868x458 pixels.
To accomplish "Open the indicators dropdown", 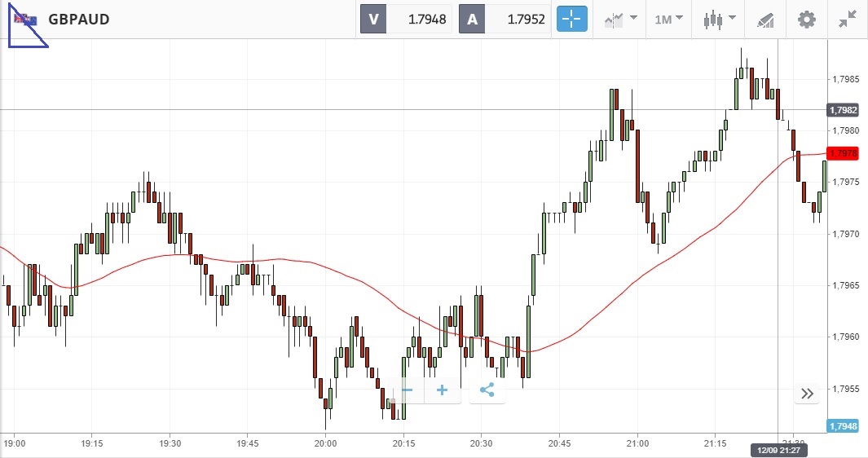I will click(620, 19).
